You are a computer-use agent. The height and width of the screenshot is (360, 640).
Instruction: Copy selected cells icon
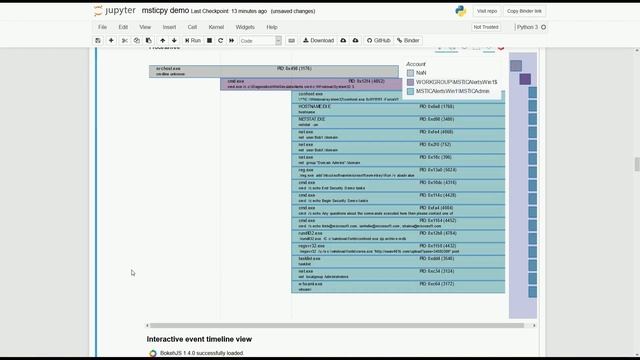(x=137, y=40)
